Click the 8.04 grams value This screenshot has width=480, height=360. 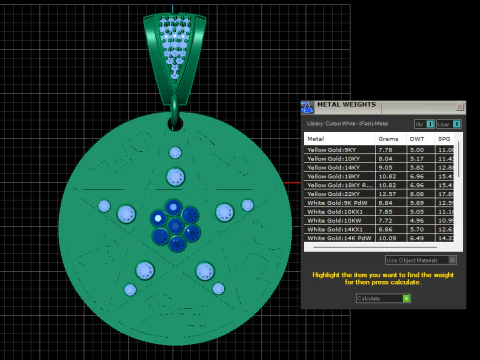click(385, 159)
